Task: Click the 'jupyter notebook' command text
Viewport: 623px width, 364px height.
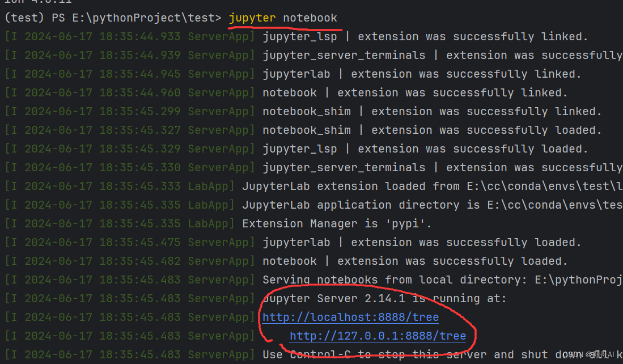Action: pyautogui.click(x=283, y=18)
